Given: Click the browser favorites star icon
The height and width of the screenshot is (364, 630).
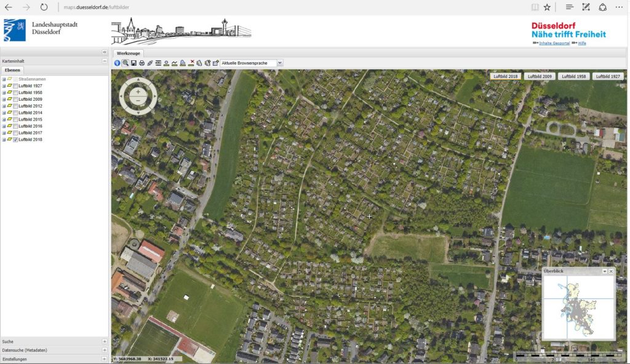Looking at the screenshot, I should pos(547,7).
